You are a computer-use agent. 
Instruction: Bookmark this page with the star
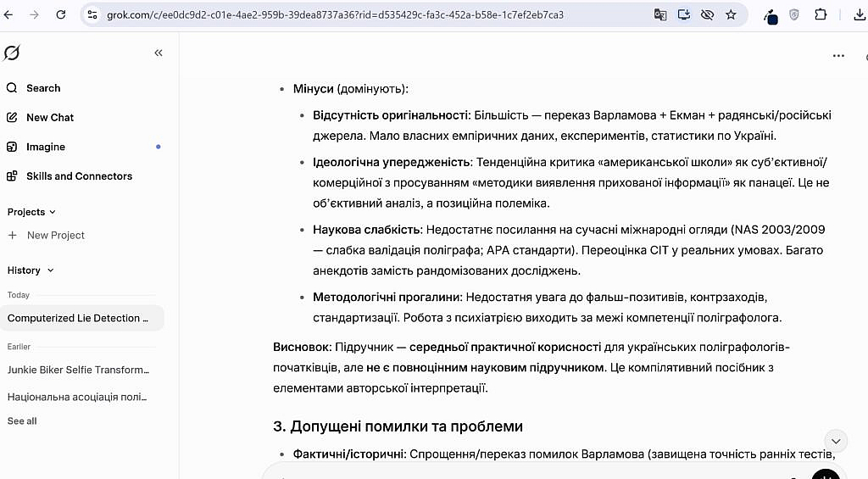coord(731,15)
